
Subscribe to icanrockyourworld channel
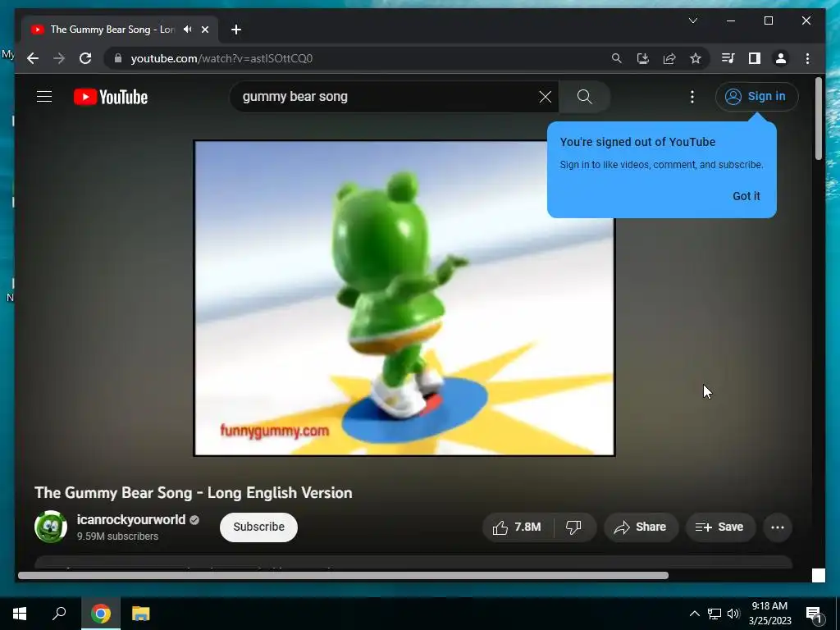(258, 527)
